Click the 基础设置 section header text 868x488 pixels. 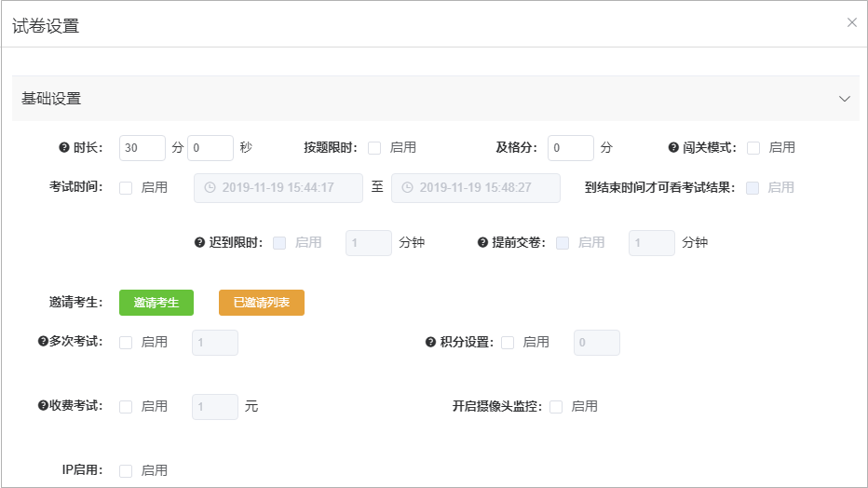point(51,99)
